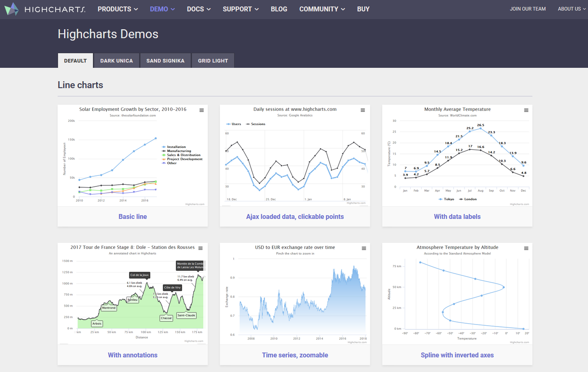Open the With annotations demo link
The height and width of the screenshot is (372, 588).
[x=133, y=355]
